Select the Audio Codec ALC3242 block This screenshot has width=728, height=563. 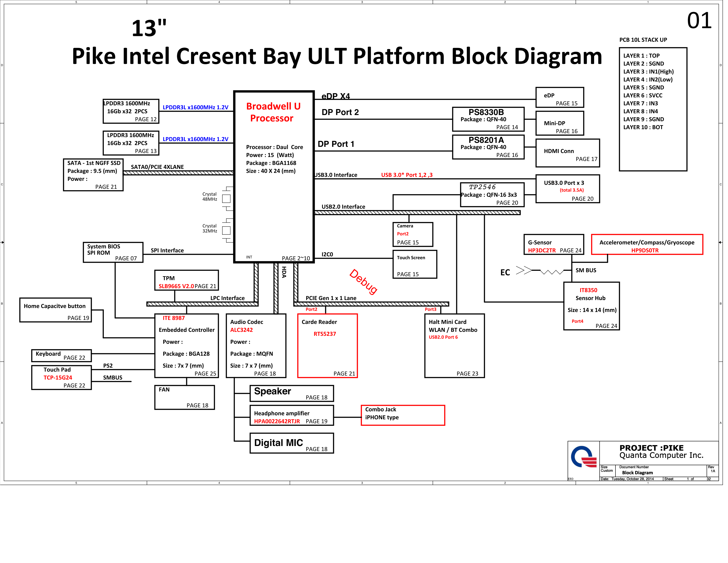coord(256,346)
